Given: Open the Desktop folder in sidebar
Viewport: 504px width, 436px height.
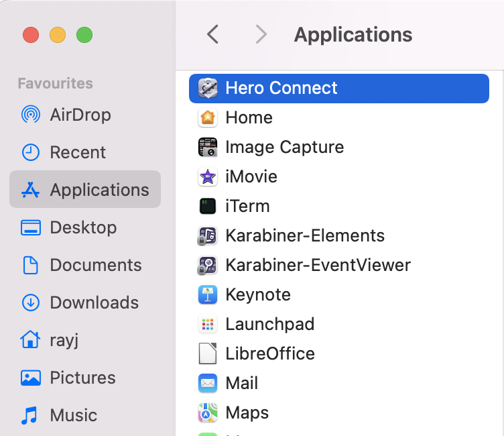Looking at the screenshot, I should point(85,227).
